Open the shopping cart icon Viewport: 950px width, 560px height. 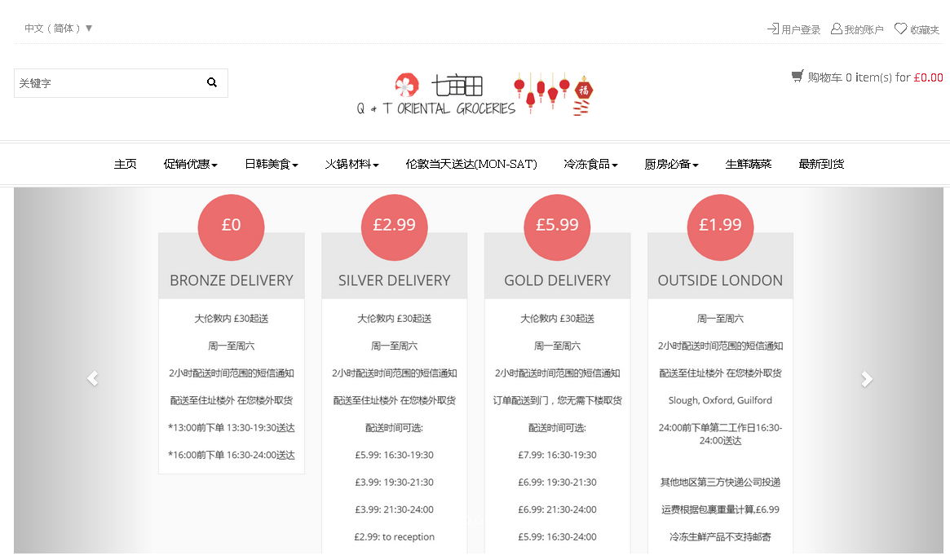coord(797,77)
